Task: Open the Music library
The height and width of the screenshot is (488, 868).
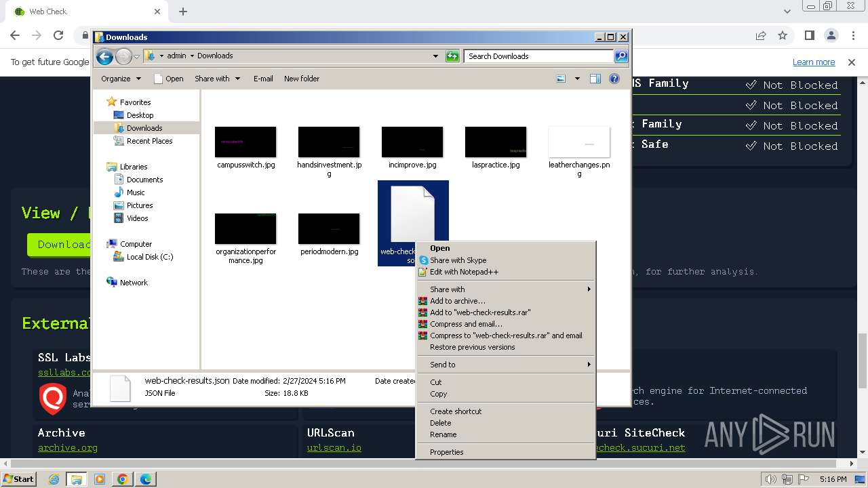Action: tap(136, 192)
